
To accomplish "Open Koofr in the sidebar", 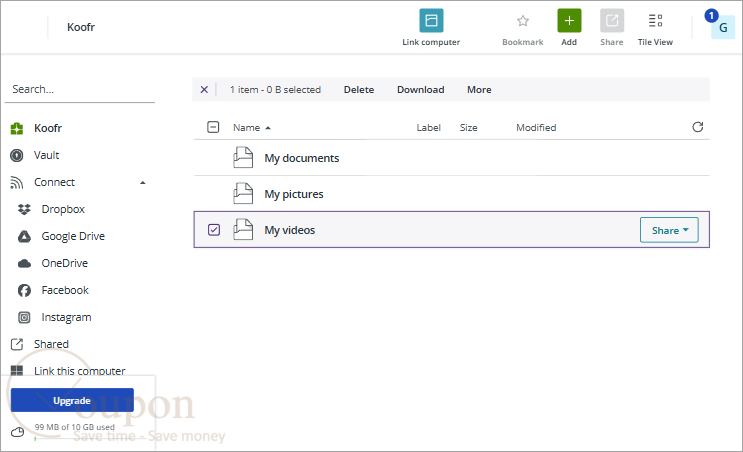I will point(48,128).
